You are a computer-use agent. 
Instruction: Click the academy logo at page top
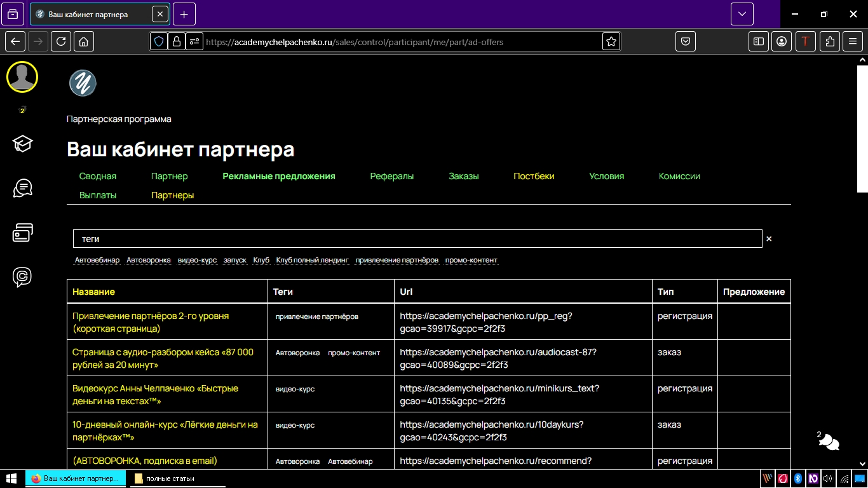click(x=83, y=83)
